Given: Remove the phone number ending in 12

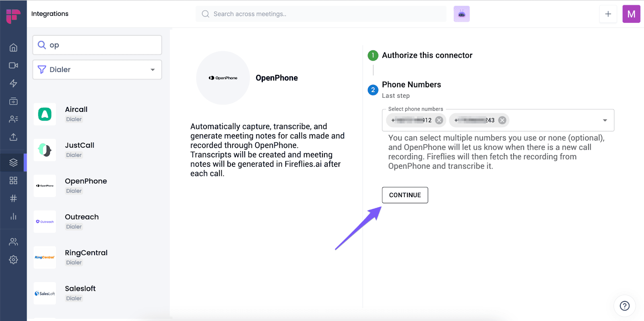Looking at the screenshot, I should (439, 120).
